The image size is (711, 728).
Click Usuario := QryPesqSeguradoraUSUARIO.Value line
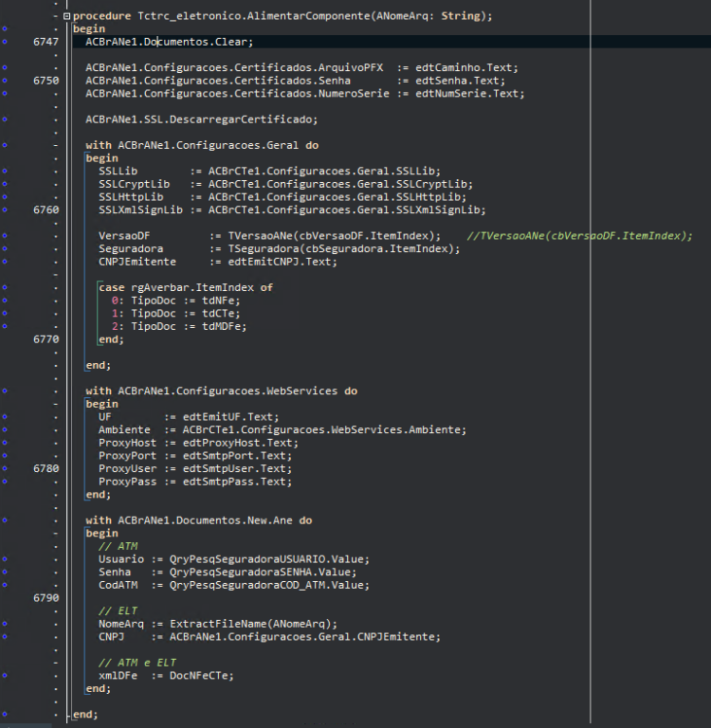234,559
